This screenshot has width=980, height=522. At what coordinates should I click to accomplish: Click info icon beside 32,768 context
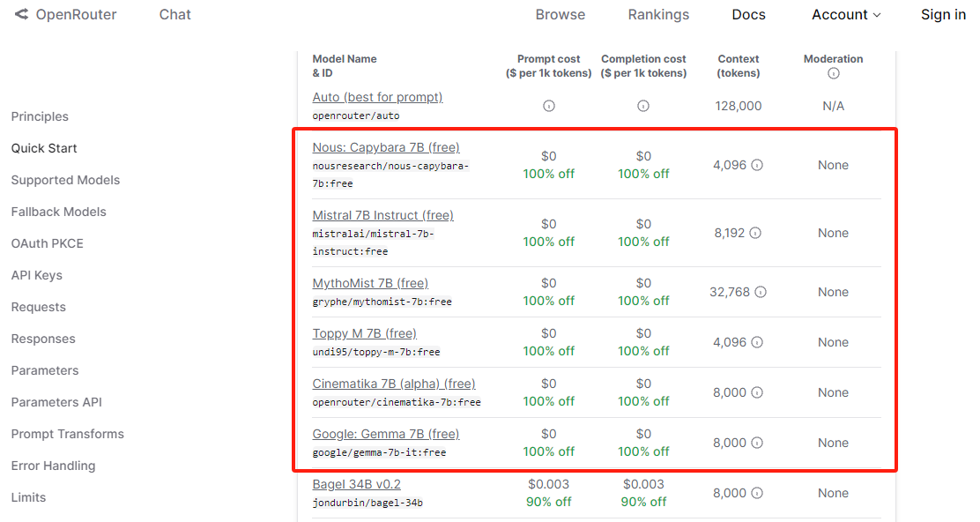coord(761,292)
